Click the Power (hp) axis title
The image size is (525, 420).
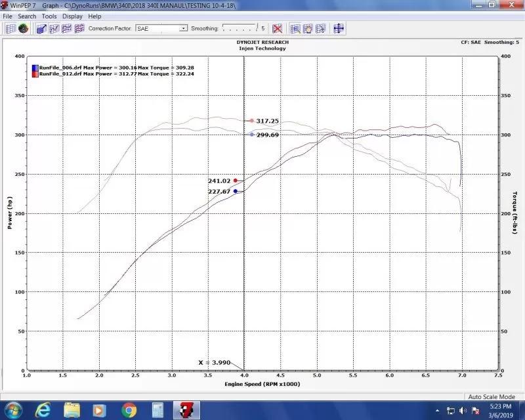click(x=10, y=213)
